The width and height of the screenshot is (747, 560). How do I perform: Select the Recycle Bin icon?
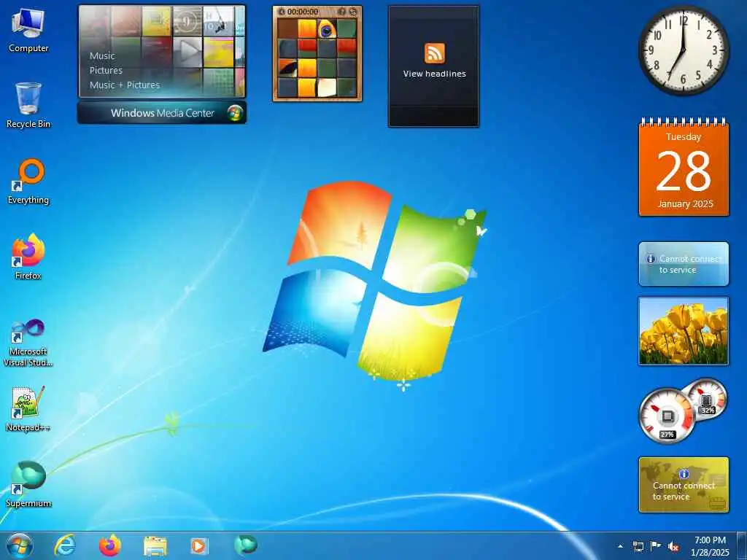click(x=28, y=105)
